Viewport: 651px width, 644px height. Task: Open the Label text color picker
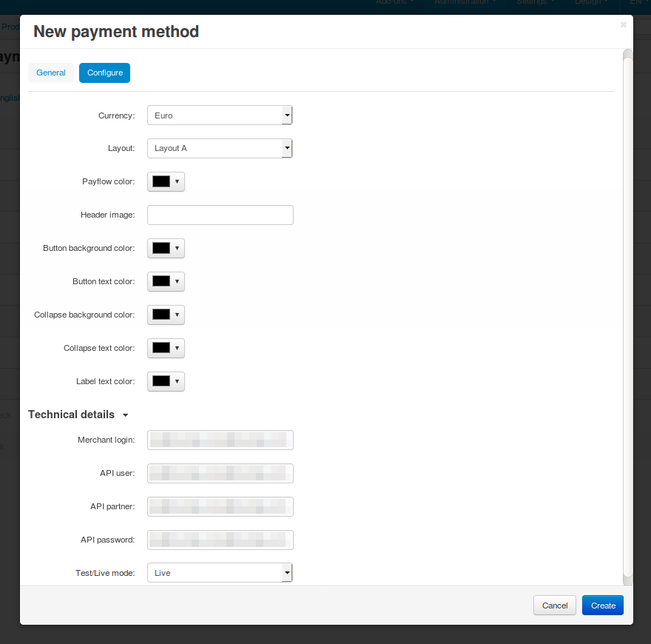pos(166,381)
